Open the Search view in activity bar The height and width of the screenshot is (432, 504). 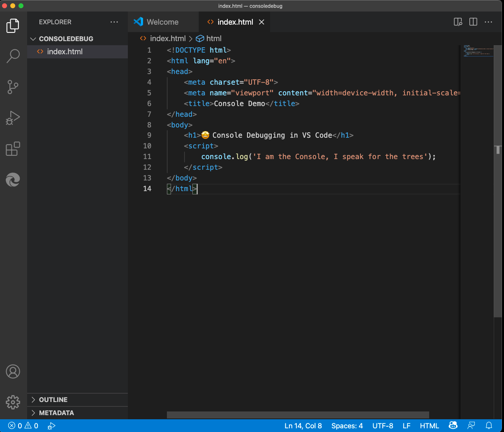click(x=13, y=56)
